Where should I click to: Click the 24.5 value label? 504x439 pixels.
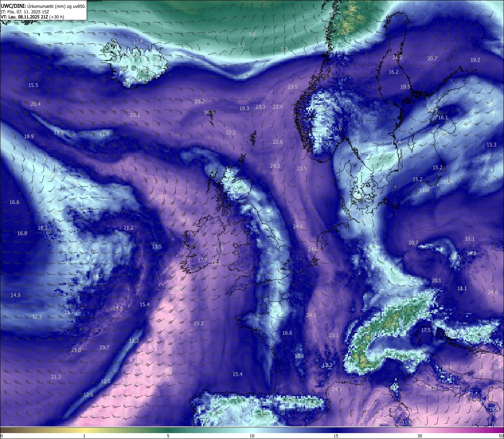(311, 315)
